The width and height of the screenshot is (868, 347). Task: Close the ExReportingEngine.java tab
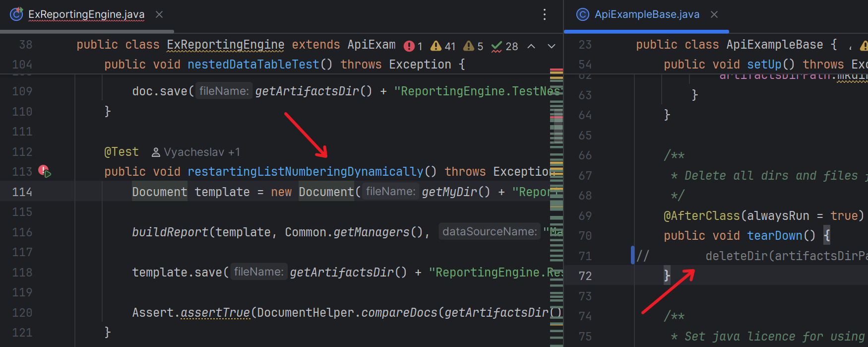click(159, 14)
